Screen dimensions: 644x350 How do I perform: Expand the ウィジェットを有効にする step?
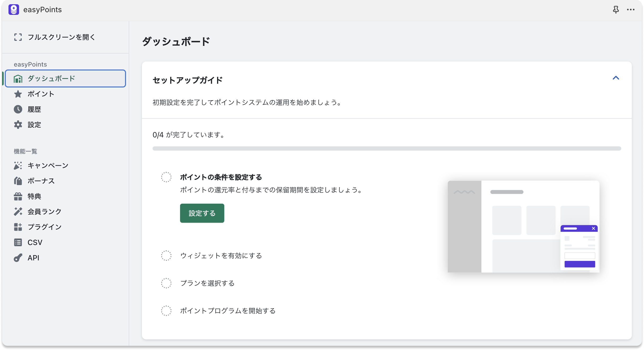(221, 256)
